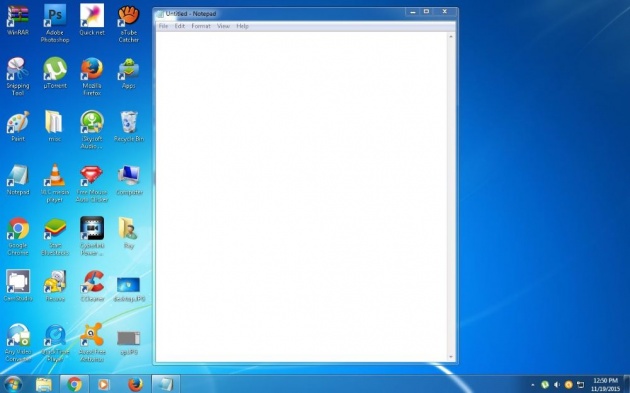Click the Windows Start button

coord(13,384)
